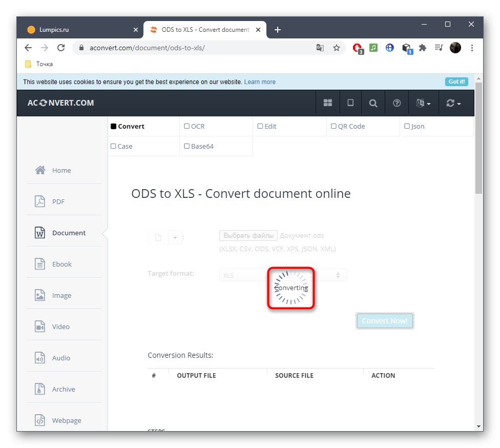
Task: Select the Ebook category in the sidebar
Action: pyautogui.click(x=61, y=263)
